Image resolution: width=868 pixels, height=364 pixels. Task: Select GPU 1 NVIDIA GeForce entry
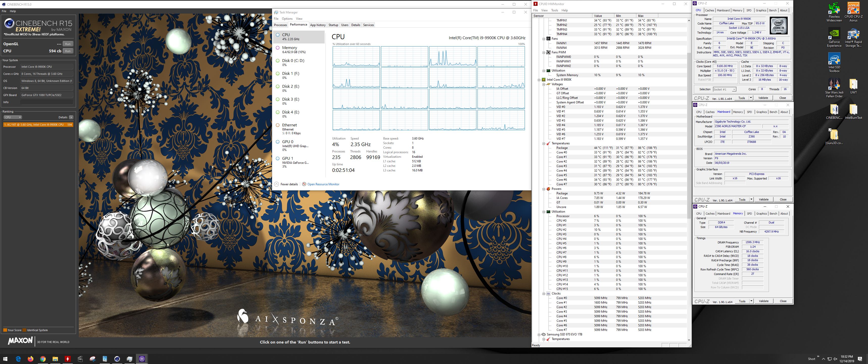pos(299,162)
